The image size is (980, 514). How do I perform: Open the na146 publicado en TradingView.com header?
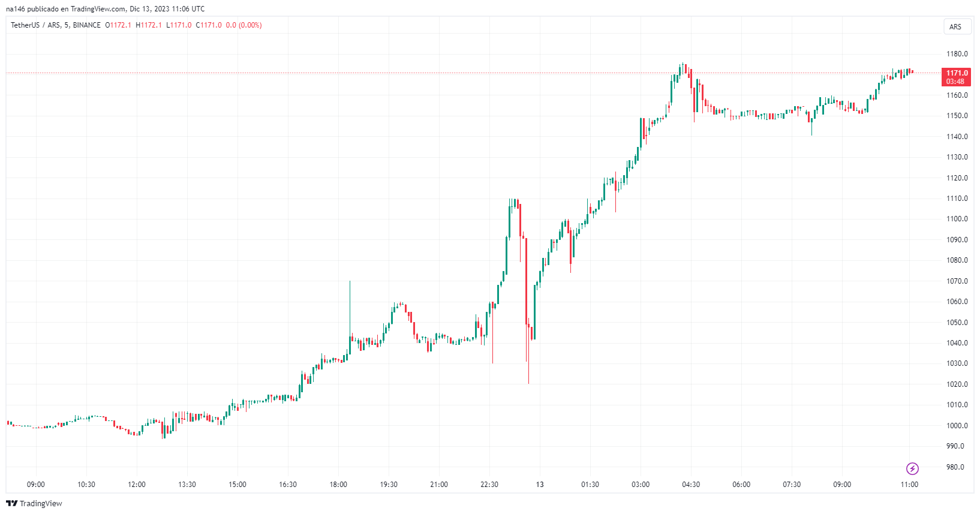(x=105, y=9)
